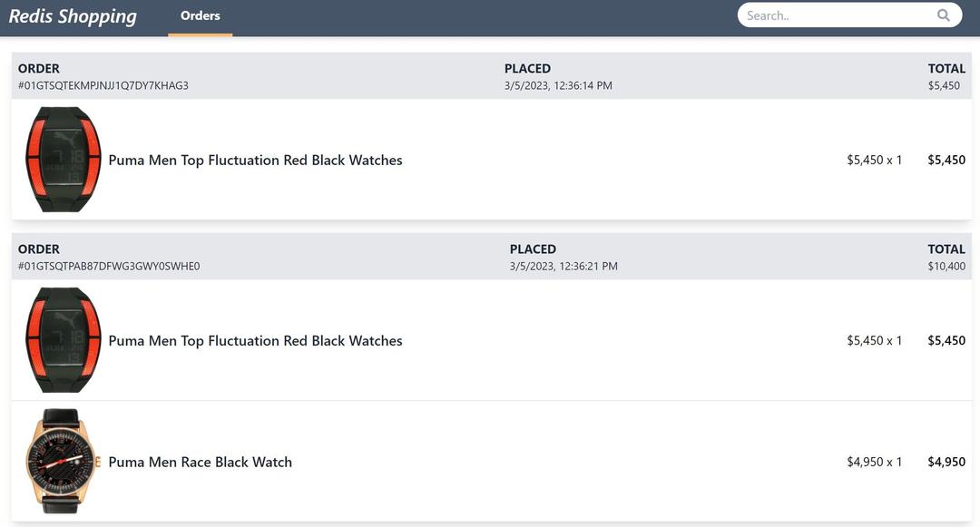Click second order's Puma Fluctuation watch title
Image resolution: width=980 pixels, height=527 pixels.
coord(255,340)
